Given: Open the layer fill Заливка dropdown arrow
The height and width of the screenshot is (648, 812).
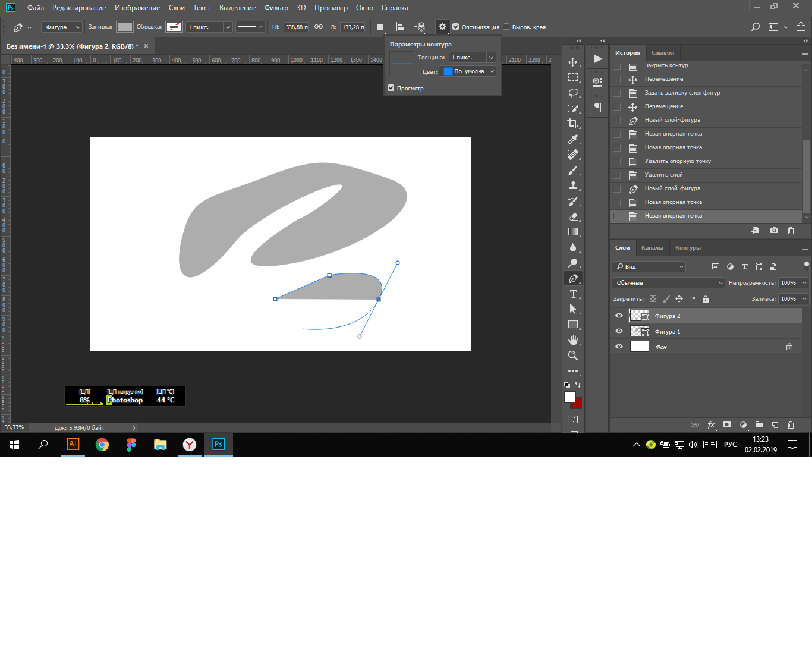Looking at the screenshot, I should (x=804, y=299).
